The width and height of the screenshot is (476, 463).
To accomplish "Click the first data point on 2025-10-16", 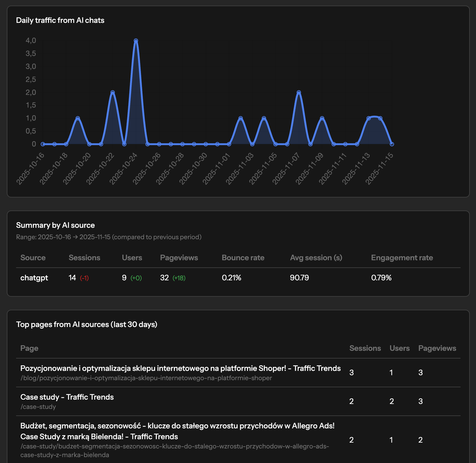I will (x=43, y=144).
